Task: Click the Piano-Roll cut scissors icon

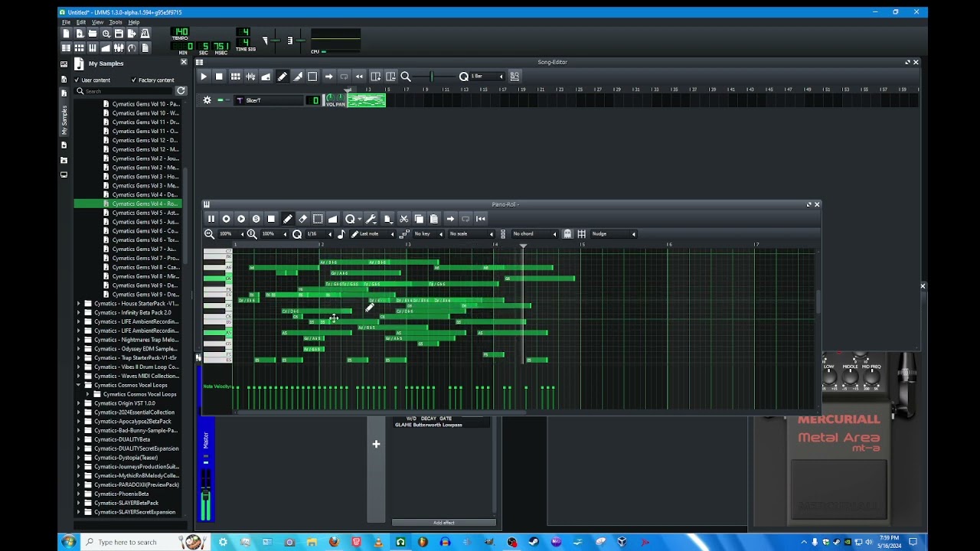Action: [403, 219]
